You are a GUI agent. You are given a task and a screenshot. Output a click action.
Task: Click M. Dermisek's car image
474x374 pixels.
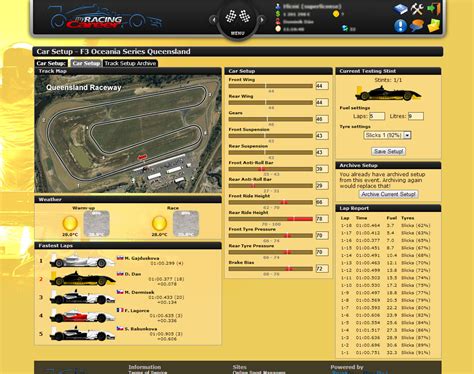point(82,297)
